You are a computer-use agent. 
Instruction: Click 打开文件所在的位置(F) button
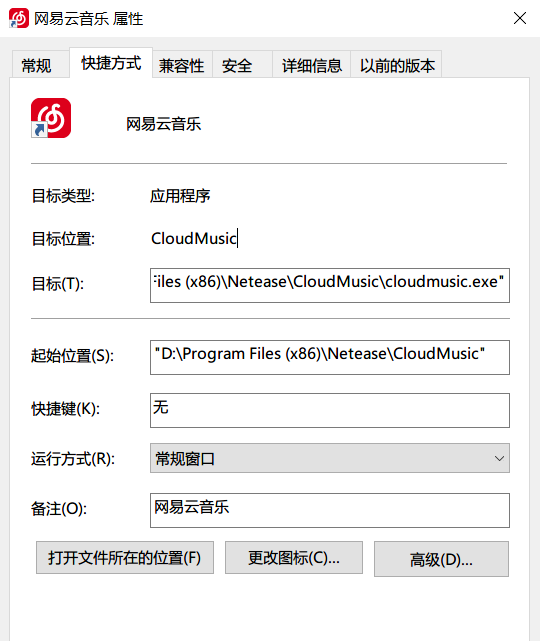click(x=125, y=558)
